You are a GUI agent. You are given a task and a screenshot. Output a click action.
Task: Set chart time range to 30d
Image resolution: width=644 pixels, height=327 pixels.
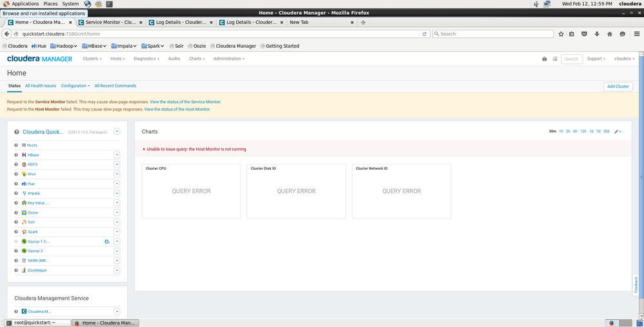pos(606,132)
